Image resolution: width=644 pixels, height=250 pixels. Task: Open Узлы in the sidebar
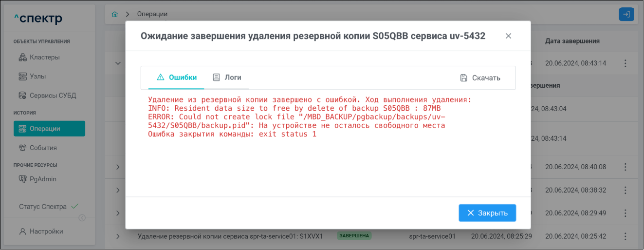pos(49,76)
